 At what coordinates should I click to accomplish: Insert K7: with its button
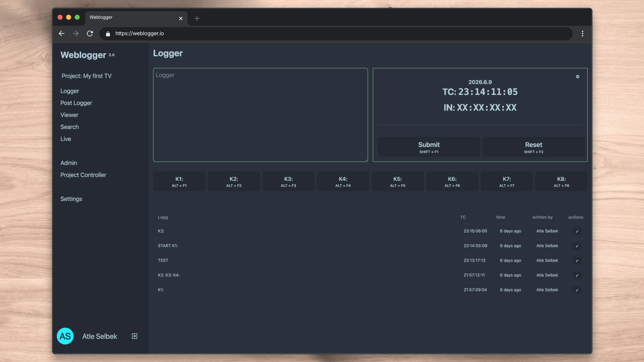pos(507,181)
